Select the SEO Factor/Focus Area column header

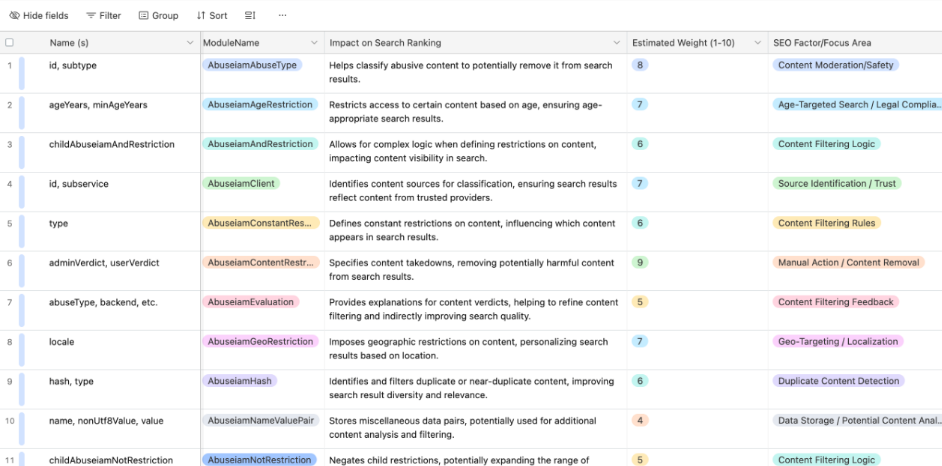(822, 43)
